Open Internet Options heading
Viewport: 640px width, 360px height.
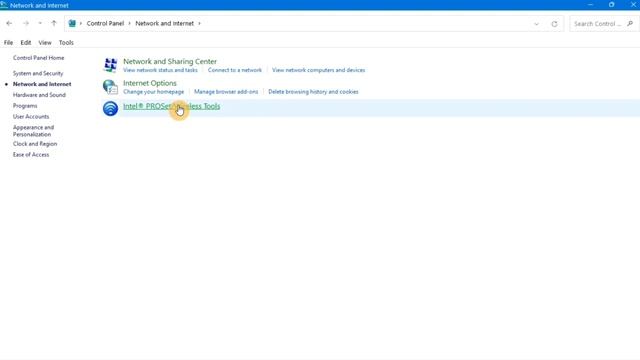pyautogui.click(x=150, y=83)
